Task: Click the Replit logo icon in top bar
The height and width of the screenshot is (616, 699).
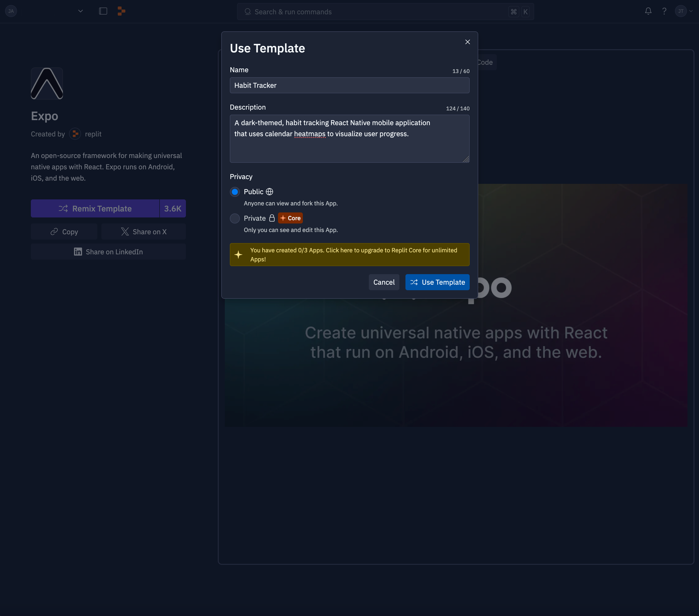Action: click(121, 11)
